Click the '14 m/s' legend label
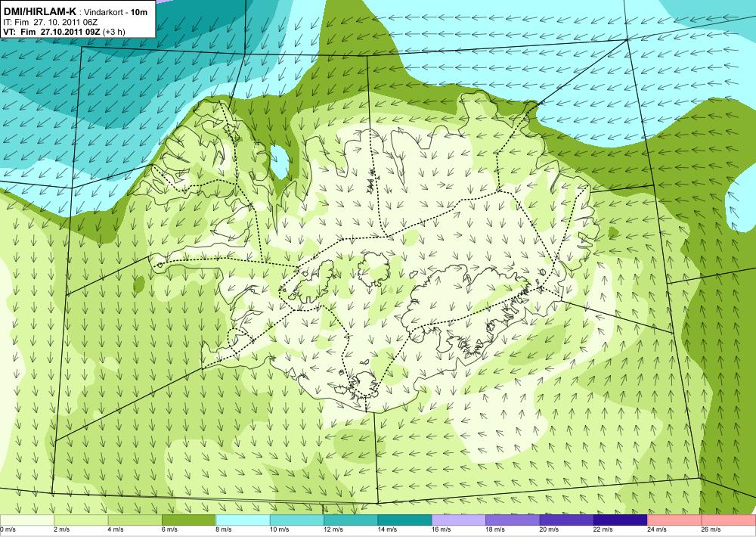 point(387,529)
